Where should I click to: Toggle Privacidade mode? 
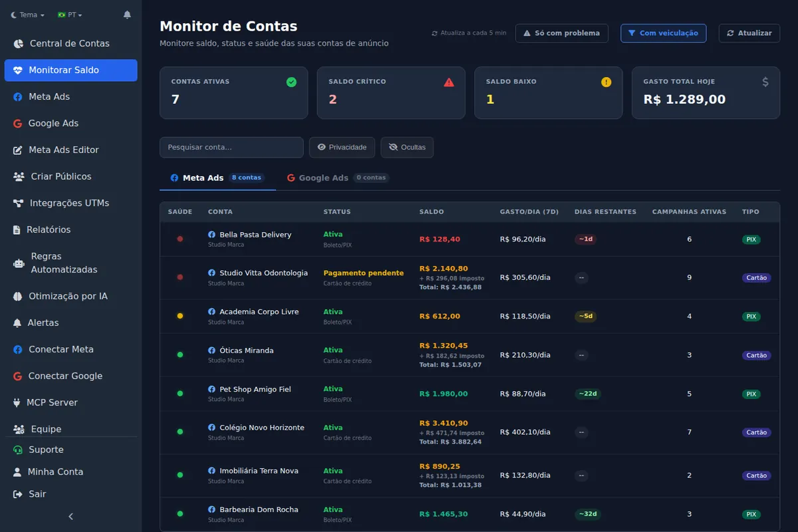342,147
